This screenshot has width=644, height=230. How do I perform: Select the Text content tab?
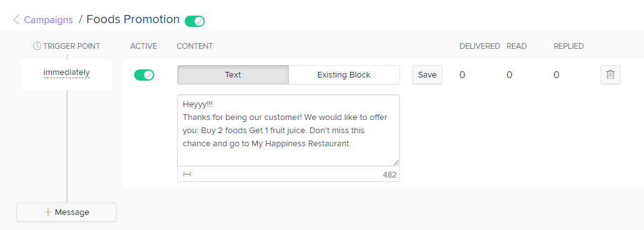click(x=233, y=75)
